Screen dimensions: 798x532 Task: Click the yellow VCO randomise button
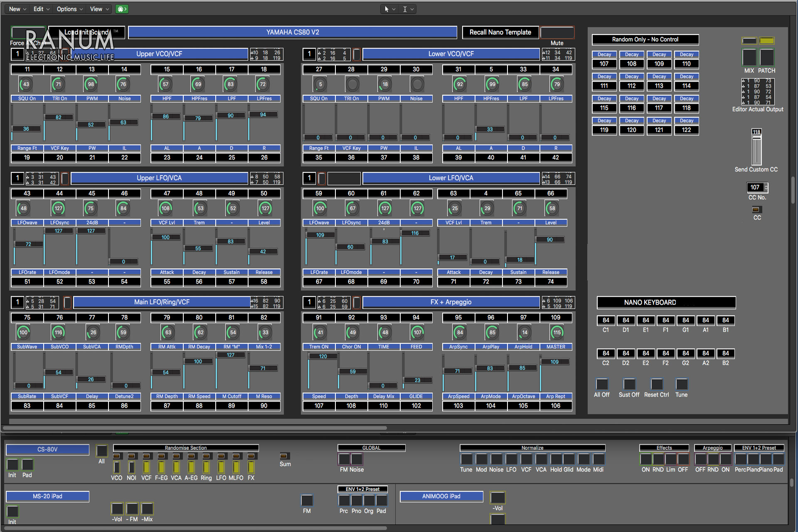click(117, 467)
